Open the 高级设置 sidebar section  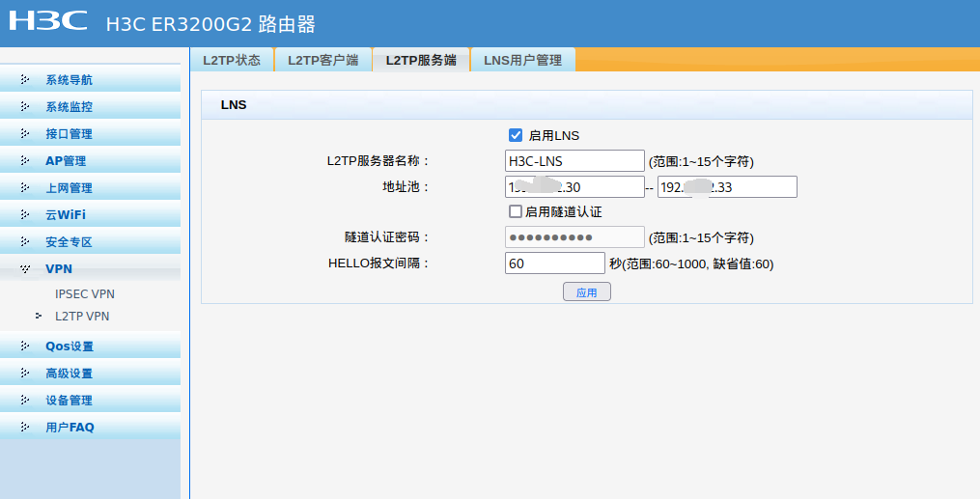point(90,373)
